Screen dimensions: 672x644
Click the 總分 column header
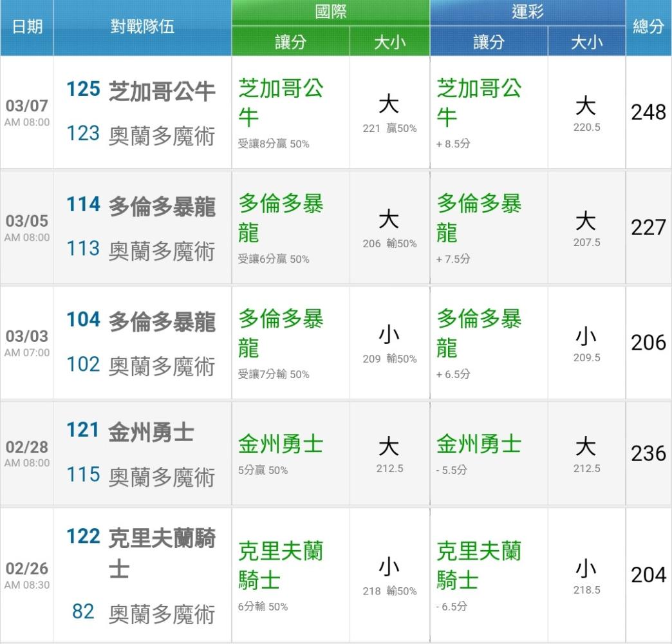point(648,27)
